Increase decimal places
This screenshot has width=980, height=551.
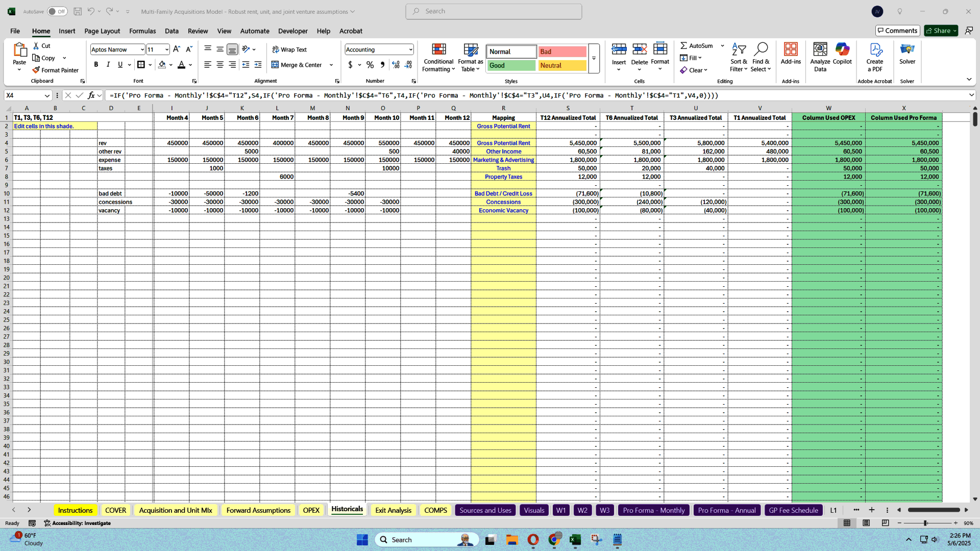(x=396, y=65)
